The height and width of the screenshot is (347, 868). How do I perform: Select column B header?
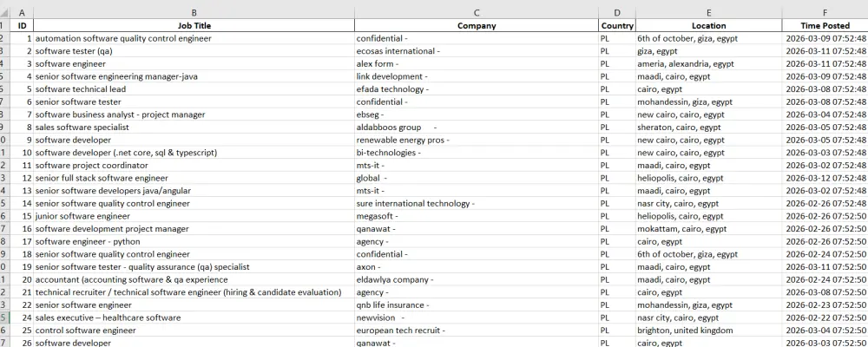pos(194,13)
